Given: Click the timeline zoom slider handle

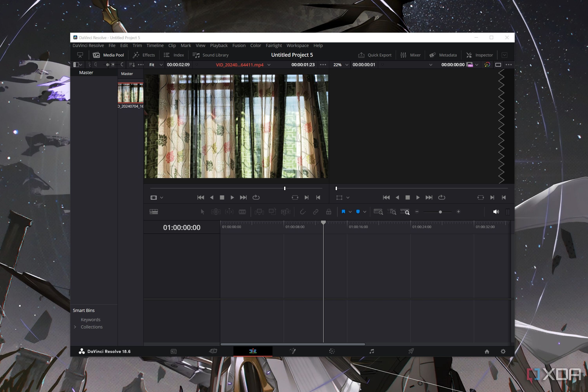Looking at the screenshot, I should [440, 212].
